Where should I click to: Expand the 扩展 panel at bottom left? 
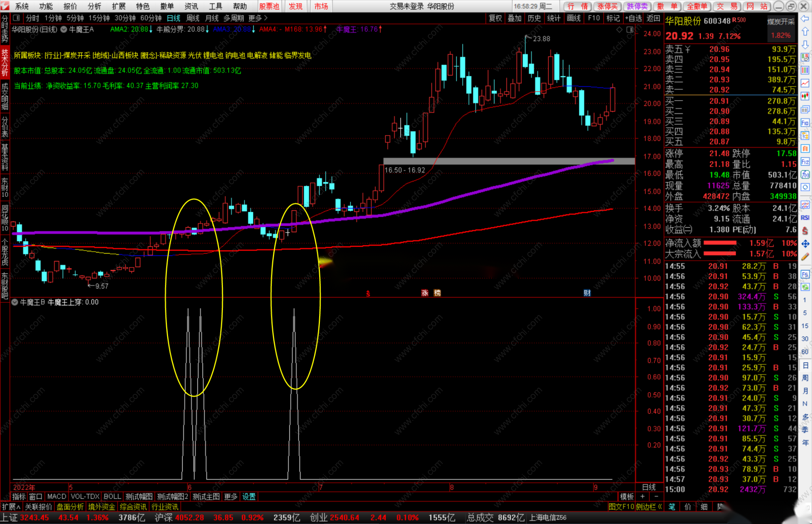[x=11, y=507]
